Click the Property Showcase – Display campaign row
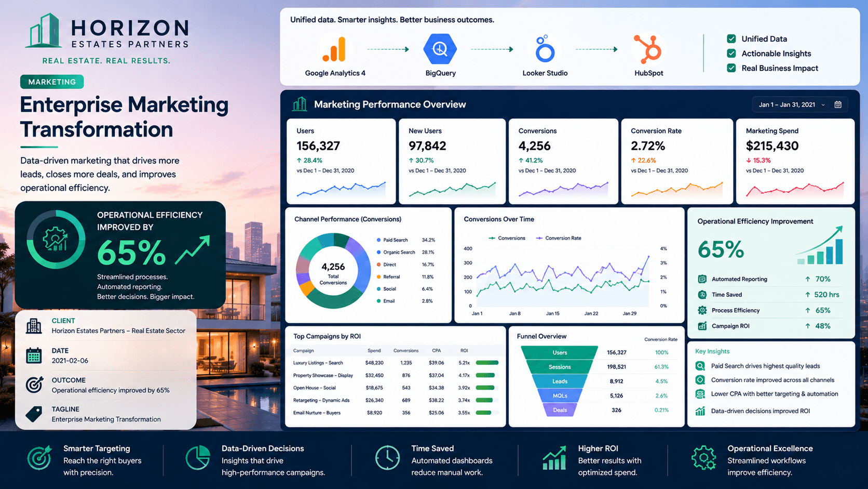The width and height of the screenshot is (868, 489). (x=395, y=375)
